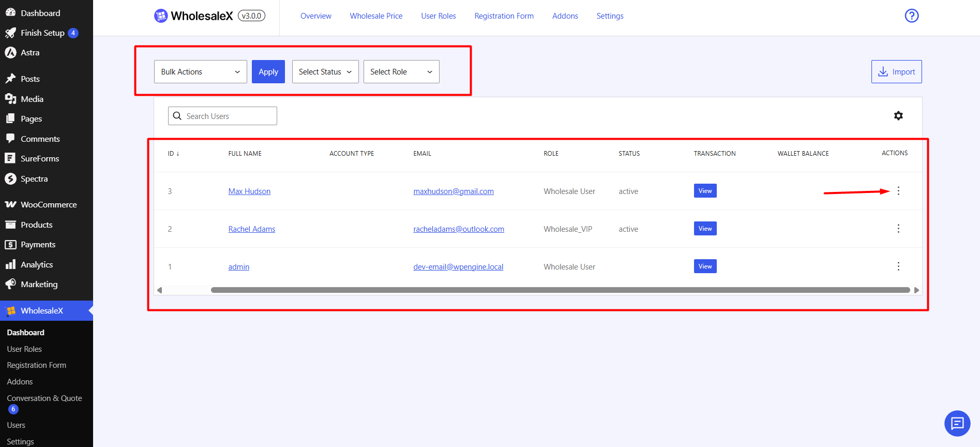Open Users submenu item

click(x=16, y=425)
